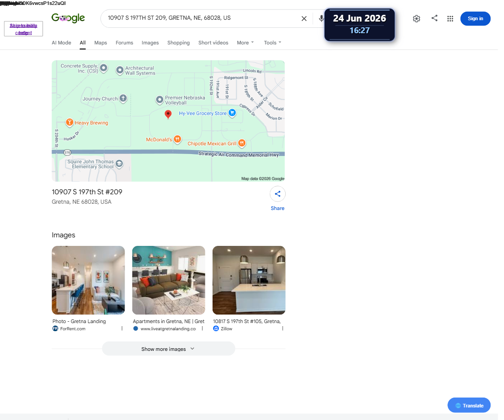
Task: Open ForRent.com source link
Action: (69, 328)
